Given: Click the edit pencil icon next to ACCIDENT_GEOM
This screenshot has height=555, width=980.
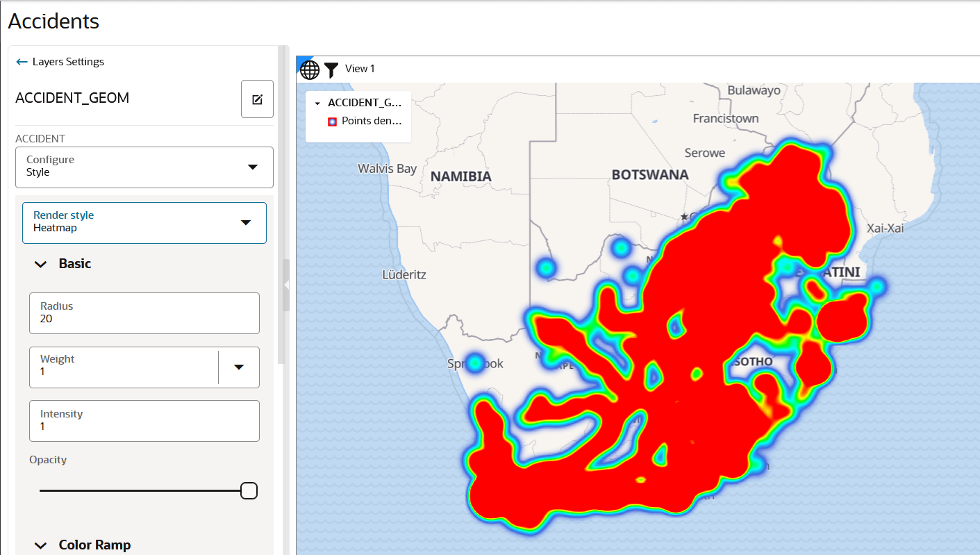Looking at the screenshot, I should 257,99.
